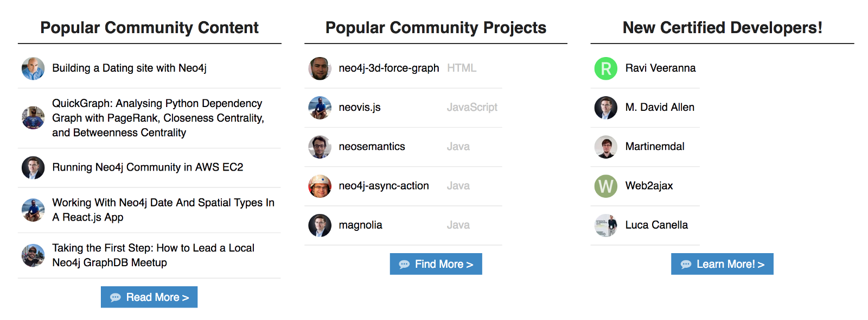Click avatar next to Running Neo4j Community article
868x320 pixels.
pos(33,168)
